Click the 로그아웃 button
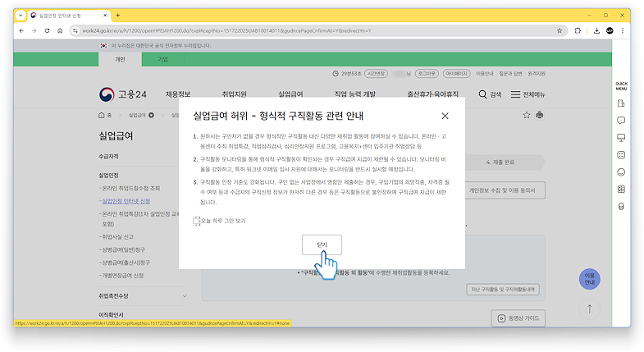This screenshot has width=644, height=352. (x=427, y=74)
